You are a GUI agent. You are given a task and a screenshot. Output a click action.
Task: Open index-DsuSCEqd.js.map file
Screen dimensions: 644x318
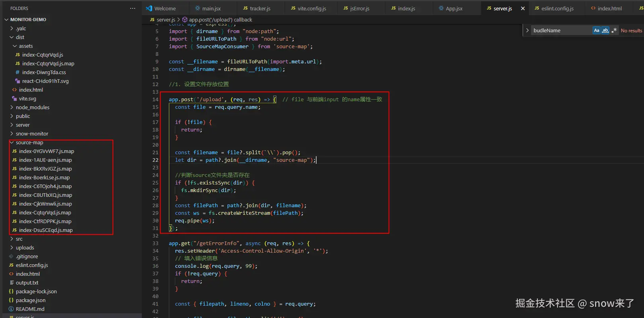(x=46, y=230)
